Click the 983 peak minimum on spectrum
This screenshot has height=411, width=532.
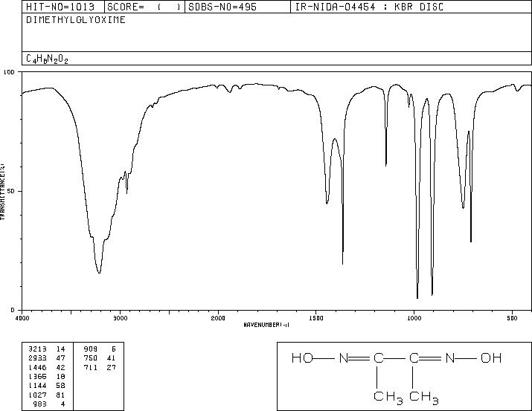417,297
